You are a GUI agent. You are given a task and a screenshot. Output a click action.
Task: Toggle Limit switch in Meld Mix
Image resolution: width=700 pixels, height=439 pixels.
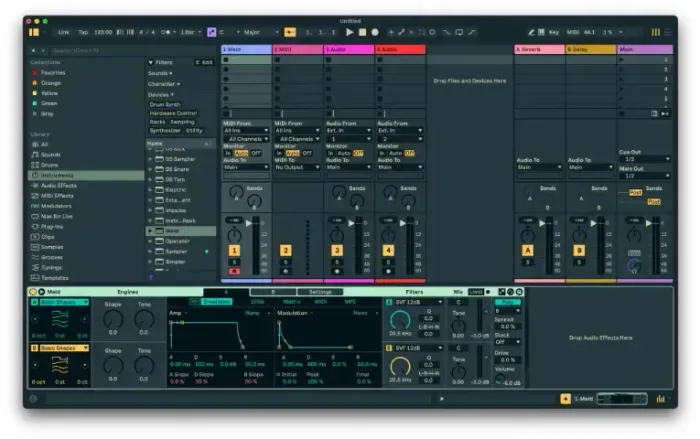click(475, 292)
